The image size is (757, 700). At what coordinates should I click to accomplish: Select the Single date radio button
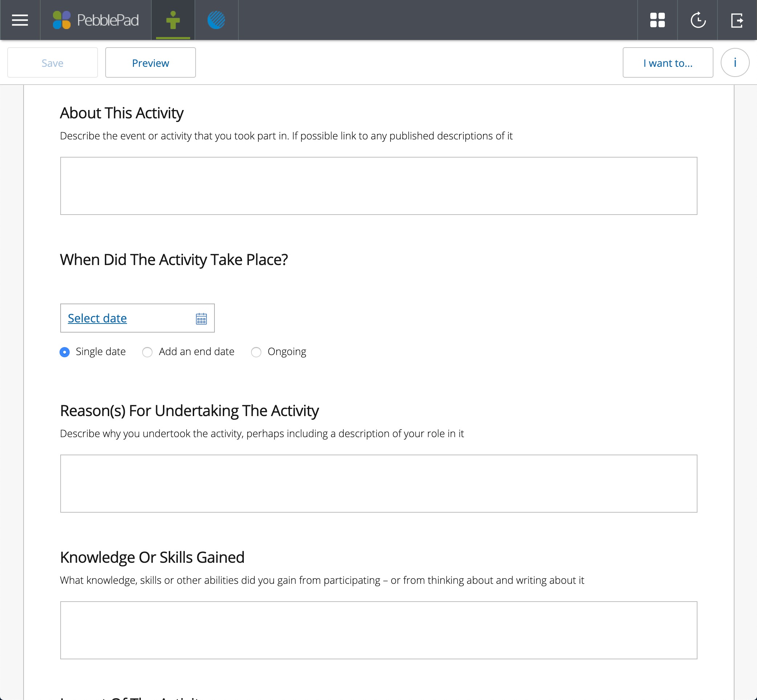click(x=65, y=352)
